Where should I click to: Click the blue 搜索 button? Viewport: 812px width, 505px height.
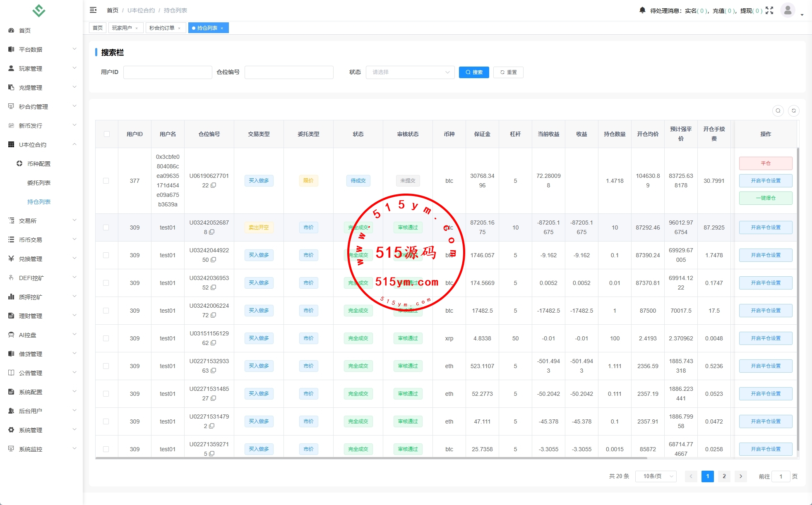click(x=474, y=72)
